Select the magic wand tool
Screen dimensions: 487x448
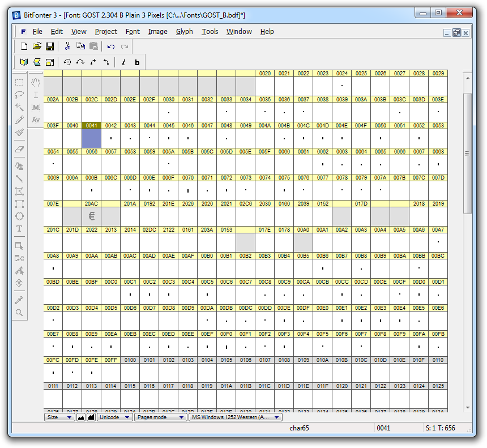point(19,107)
